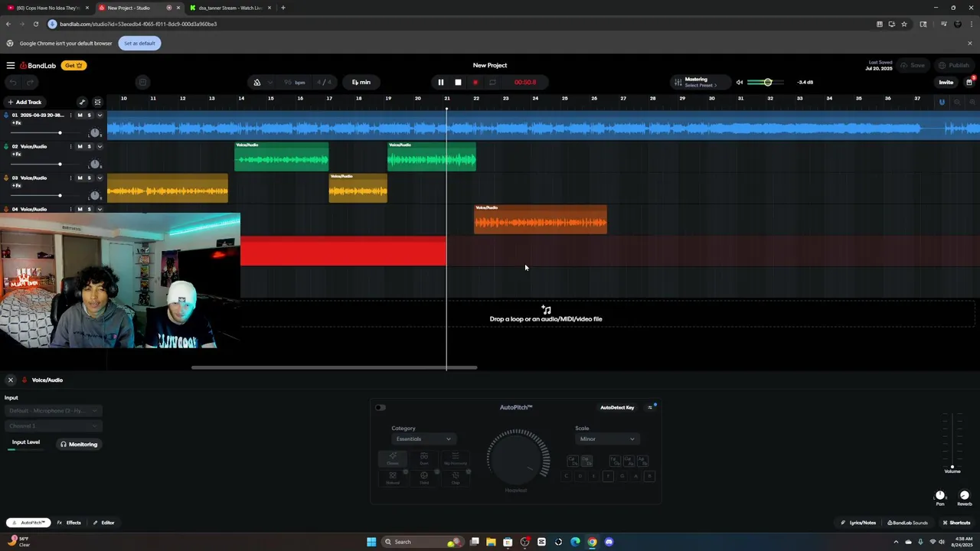Open the library icon with notification badge
Viewport: 980px width, 551px height.
click(x=969, y=82)
